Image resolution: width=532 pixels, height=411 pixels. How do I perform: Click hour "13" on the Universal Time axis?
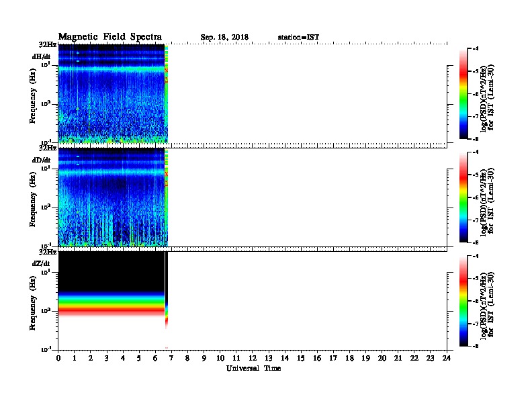269,358
